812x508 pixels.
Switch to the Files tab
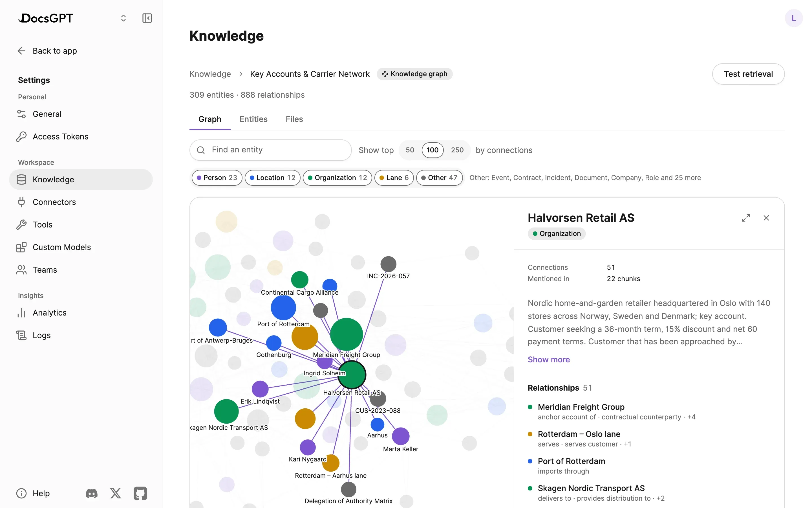[x=294, y=119]
